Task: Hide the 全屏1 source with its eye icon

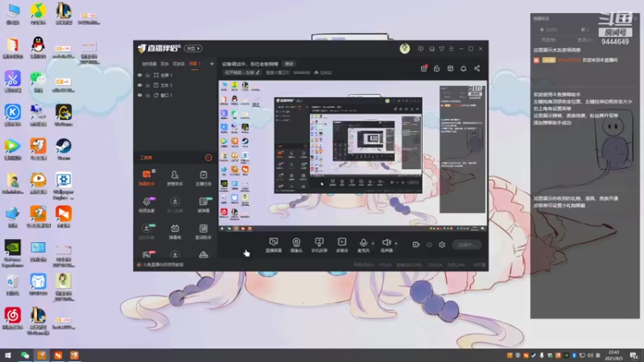Action: point(139,75)
